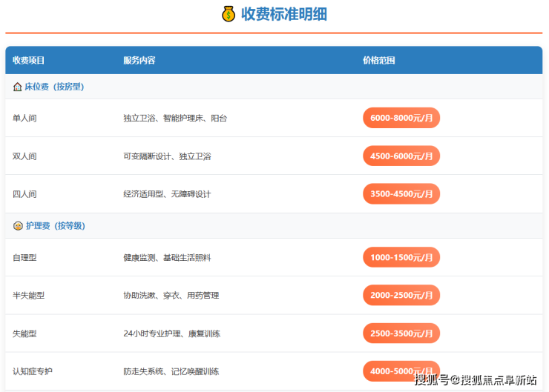Select the 双人间 row label
Screen dimensions: 549x392
24,156
